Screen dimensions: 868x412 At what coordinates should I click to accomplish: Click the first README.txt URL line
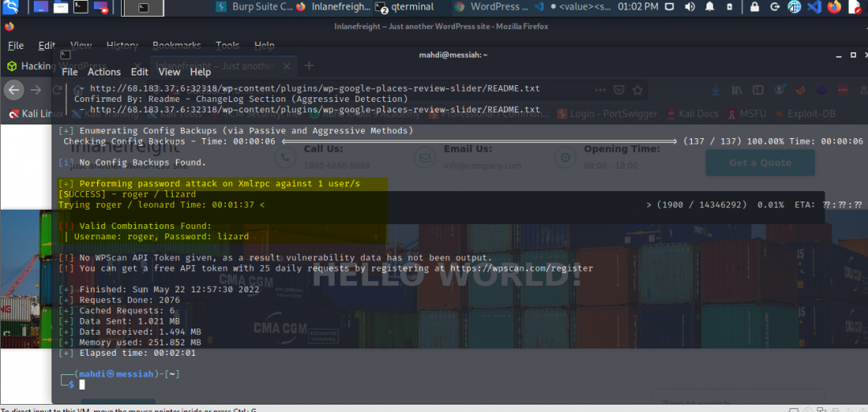(314, 88)
